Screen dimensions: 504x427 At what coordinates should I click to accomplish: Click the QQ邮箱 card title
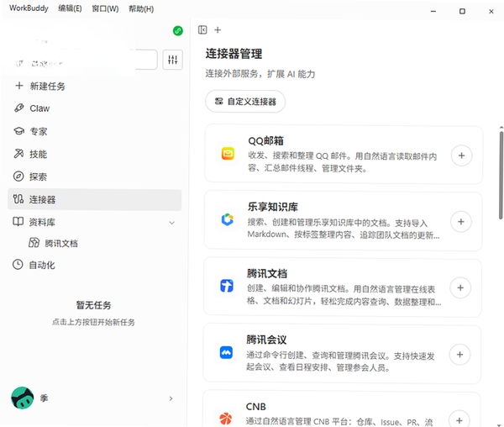coord(265,140)
